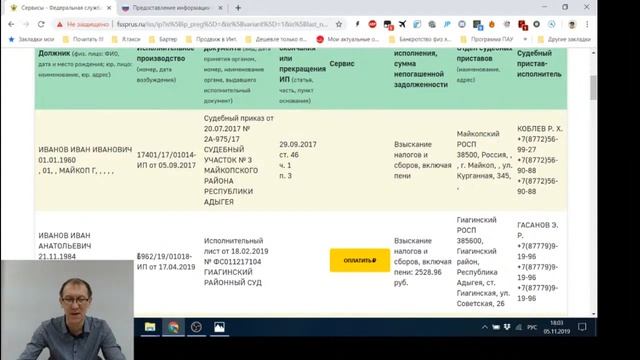Viewport: 640px width, 360px height.
Task: Click the yellow Оплатить button
Action: (x=360, y=260)
